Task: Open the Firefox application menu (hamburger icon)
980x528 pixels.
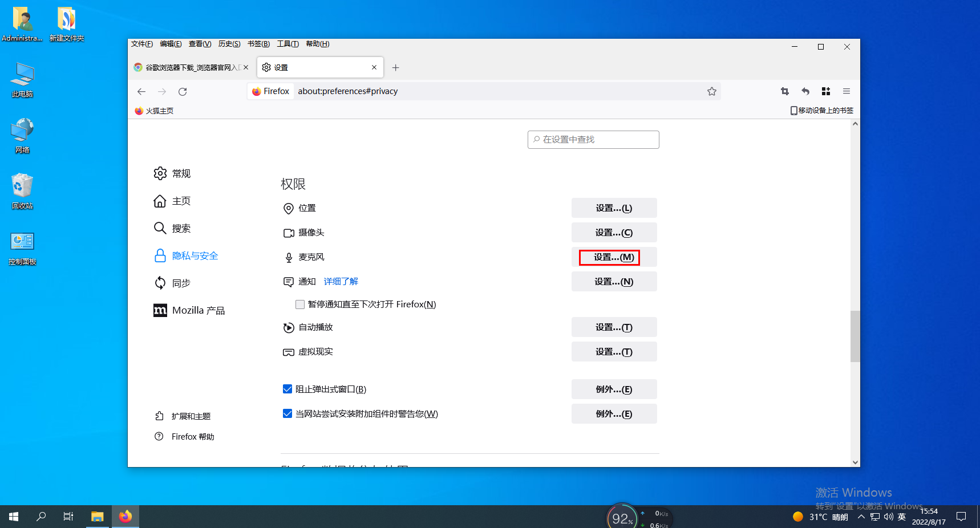Action: [x=847, y=91]
